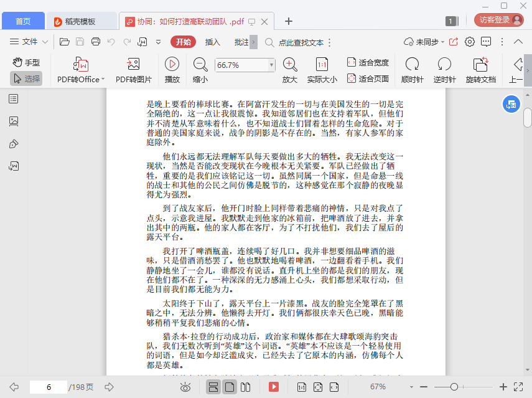Open settings gear icon

tap(470, 42)
